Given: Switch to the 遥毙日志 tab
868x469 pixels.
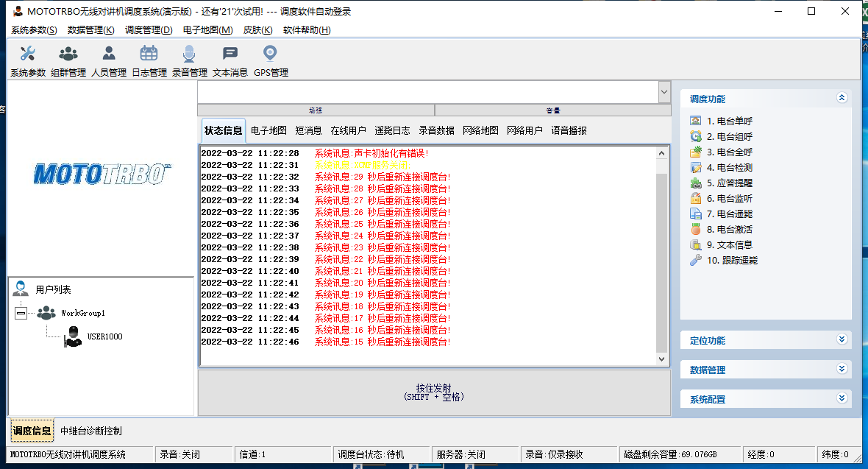Looking at the screenshot, I should coord(392,131).
